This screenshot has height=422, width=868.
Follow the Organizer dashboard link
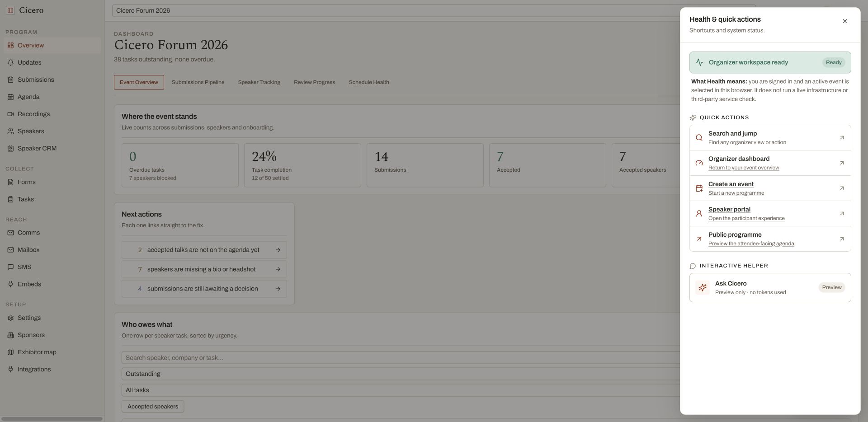770,163
